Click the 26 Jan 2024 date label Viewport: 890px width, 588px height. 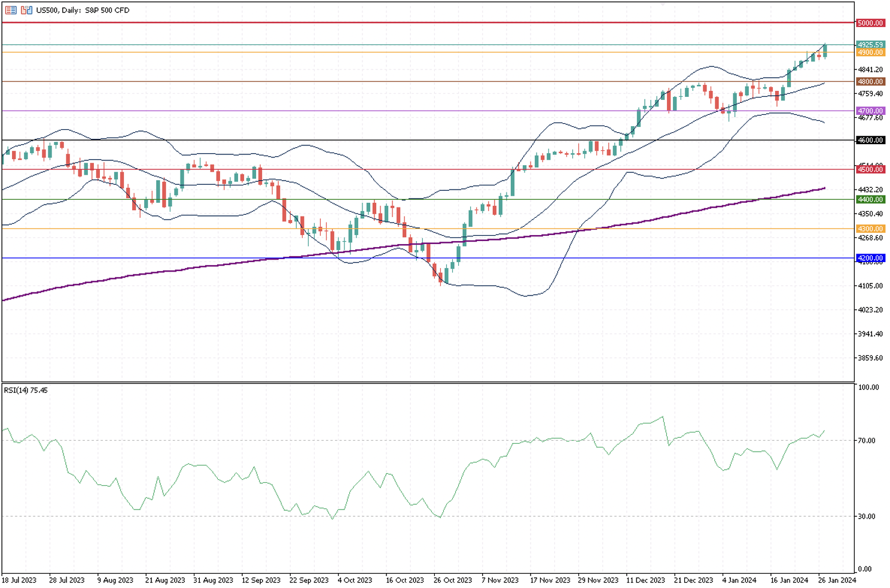[837, 580]
